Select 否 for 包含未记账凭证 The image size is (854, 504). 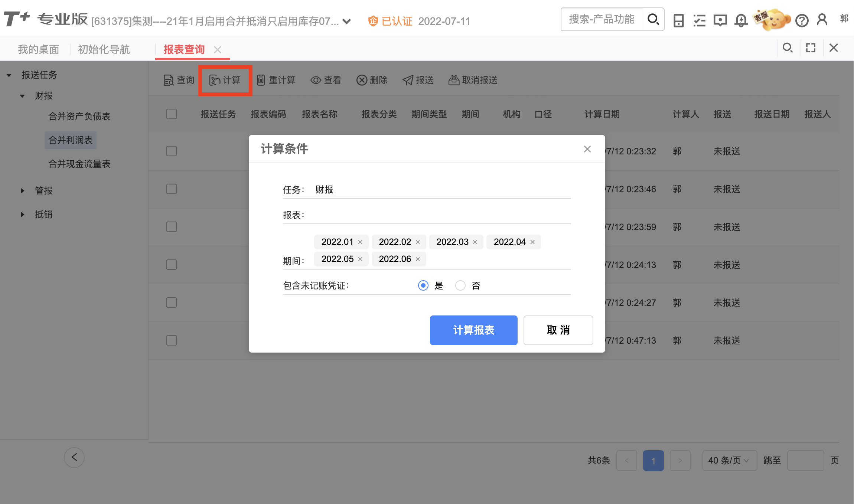coord(460,285)
